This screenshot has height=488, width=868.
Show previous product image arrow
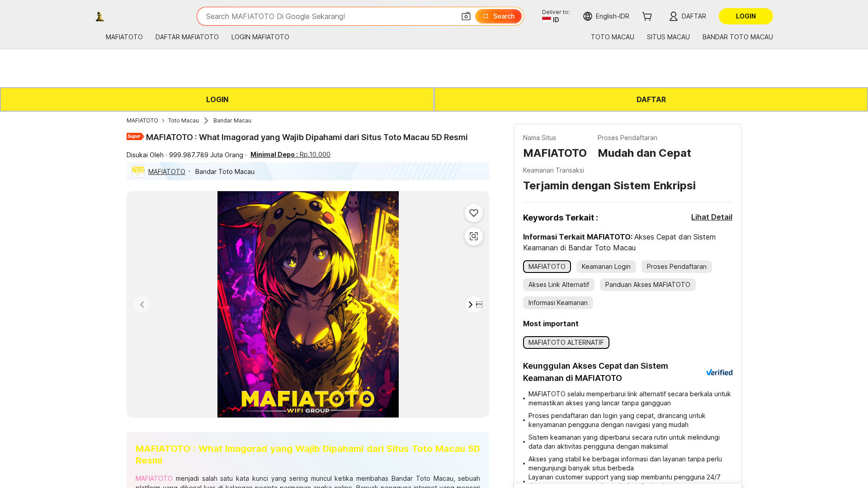pos(142,305)
